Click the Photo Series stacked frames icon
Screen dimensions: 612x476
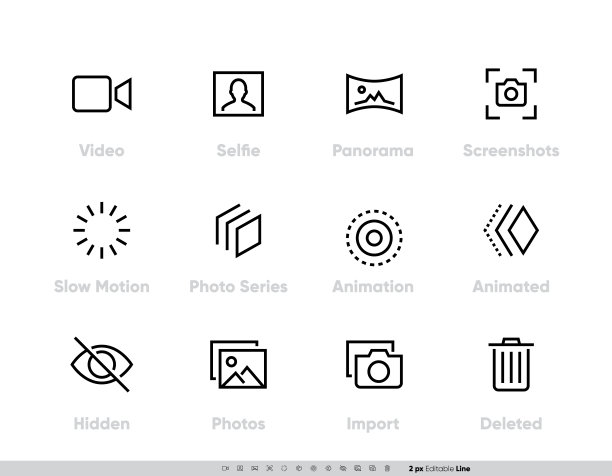[238, 231]
